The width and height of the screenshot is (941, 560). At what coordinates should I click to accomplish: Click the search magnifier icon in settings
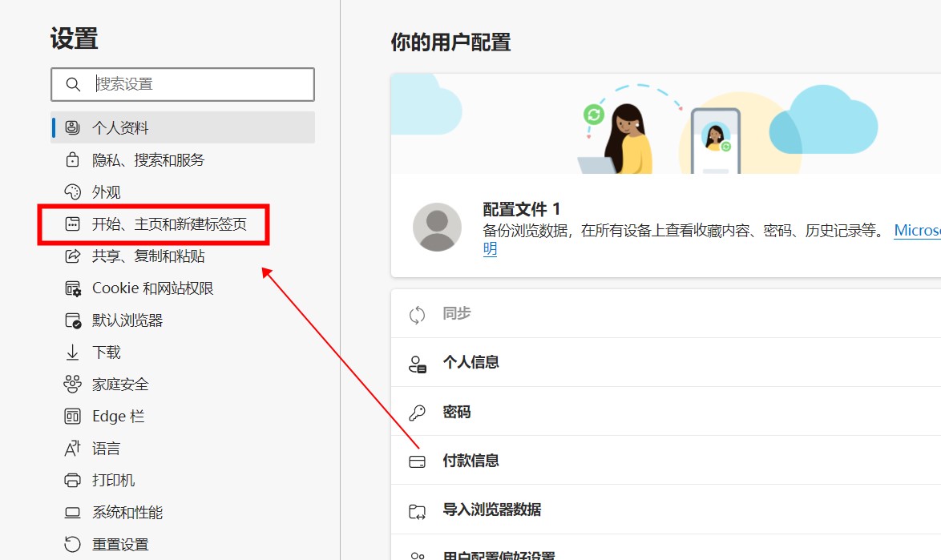[x=73, y=85]
